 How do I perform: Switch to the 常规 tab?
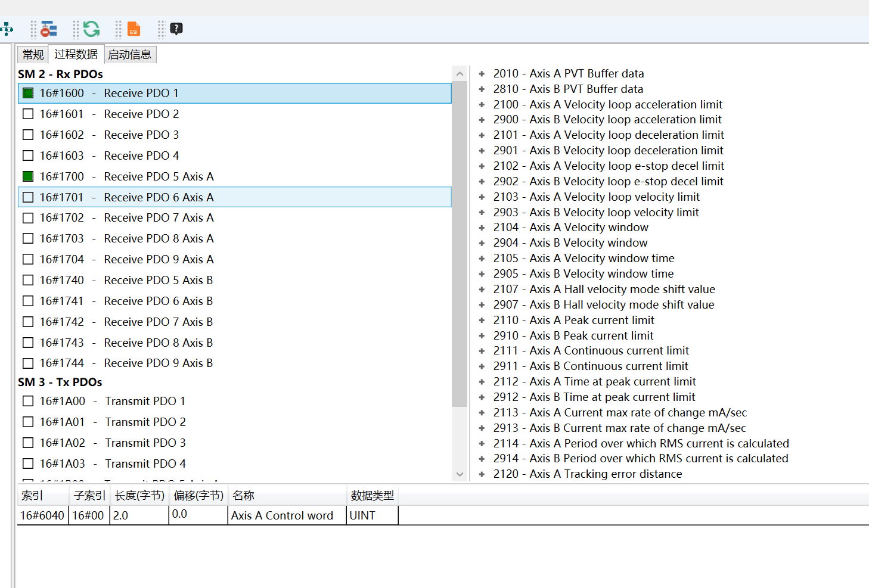[33, 55]
